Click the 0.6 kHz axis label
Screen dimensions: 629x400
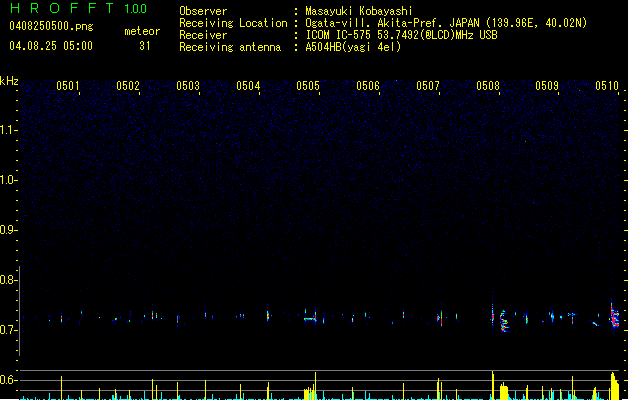8,380
